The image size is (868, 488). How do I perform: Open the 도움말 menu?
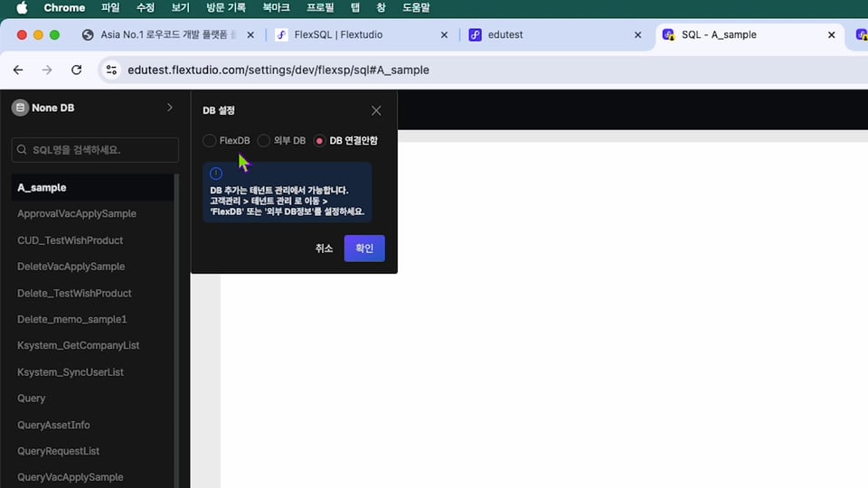pyautogui.click(x=416, y=8)
